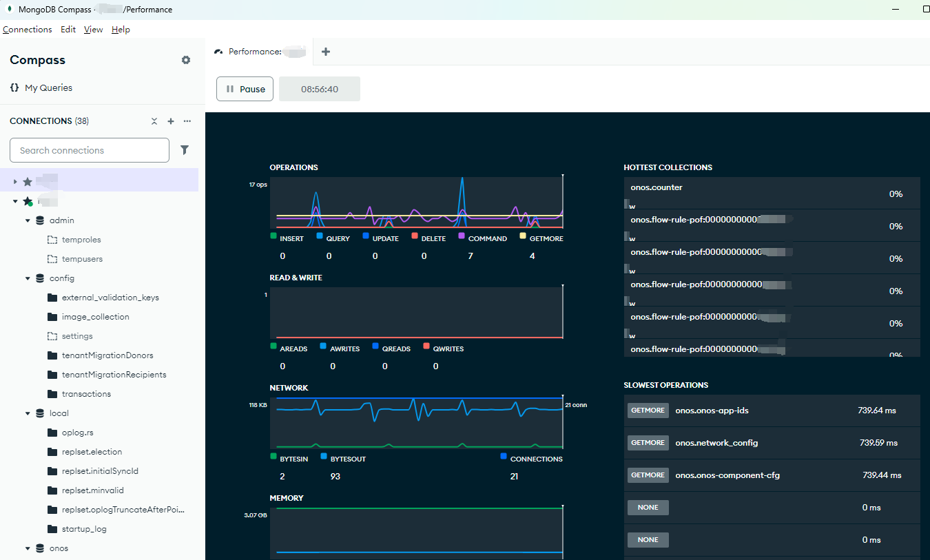Open replset.minvalid collection
930x560 pixels.
(93, 490)
